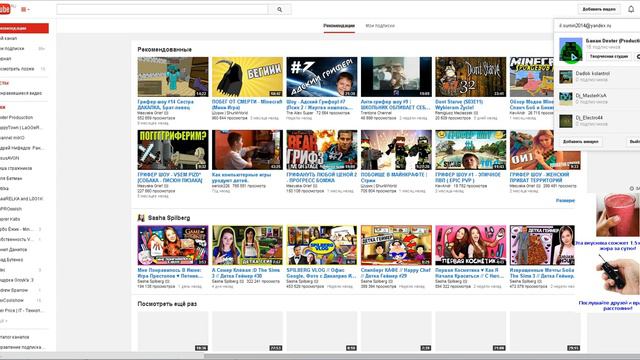Click the Sasha Spilberg channel avatar icon
Screen dimensions: 640x360
141,218
